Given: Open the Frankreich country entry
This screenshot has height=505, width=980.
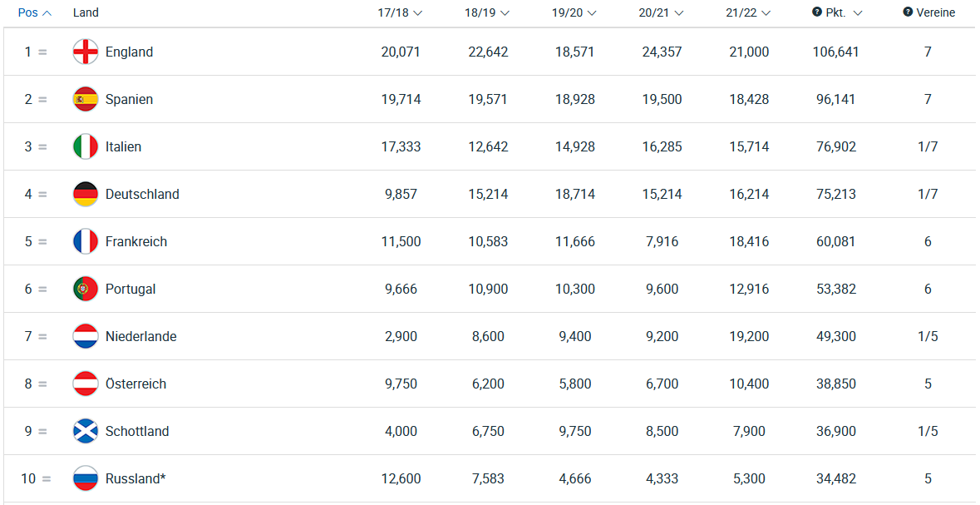Looking at the screenshot, I should pos(136,241).
